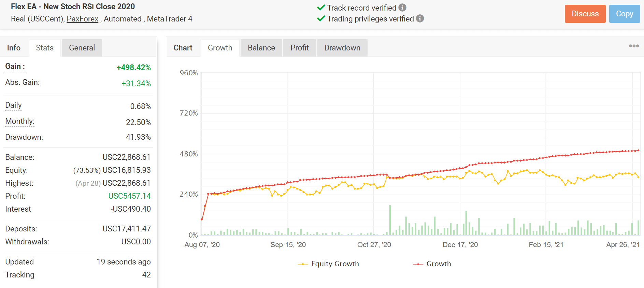The image size is (644, 288).
Task: Toggle Equity Growth series in legend
Action: point(328,264)
